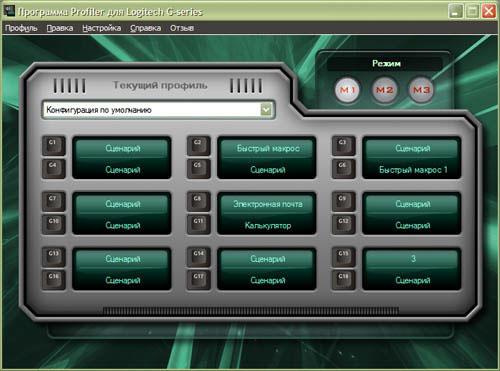Screen dimensions: 500x371
Task: Open the Профиль menu
Action: point(21,28)
